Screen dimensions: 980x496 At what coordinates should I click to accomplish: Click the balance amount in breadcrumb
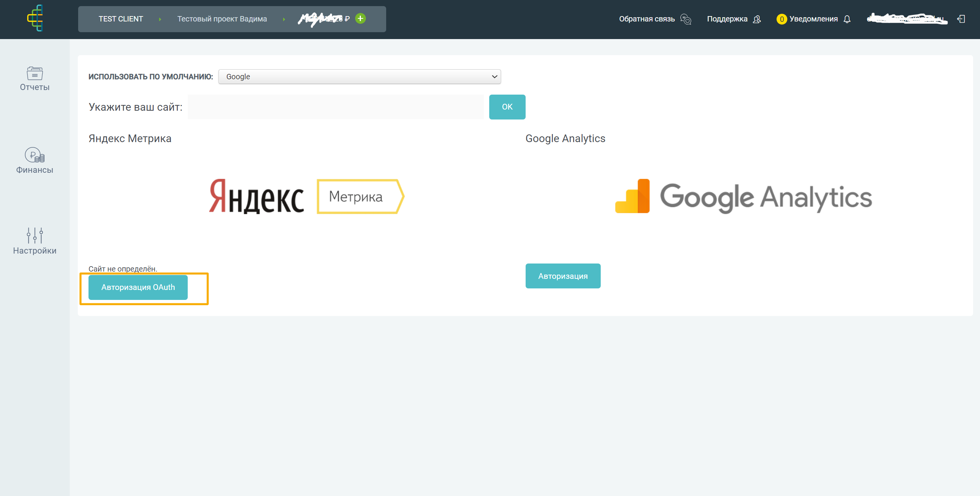[324, 19]
